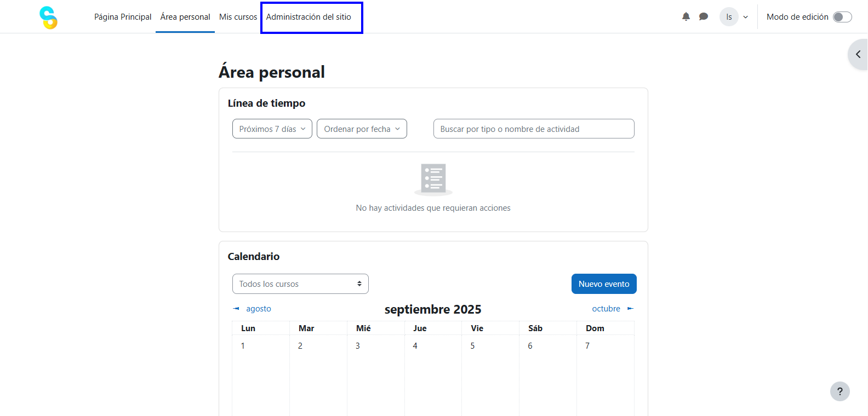Click the Nuevo evento button
The width and height of the screenshot is (868, 416).
tap(603, 284)
